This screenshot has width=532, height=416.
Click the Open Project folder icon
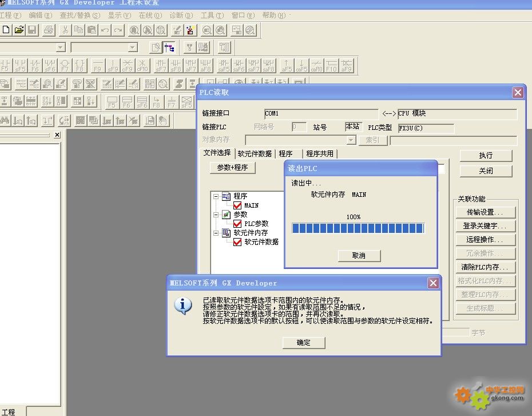(19, 30)
